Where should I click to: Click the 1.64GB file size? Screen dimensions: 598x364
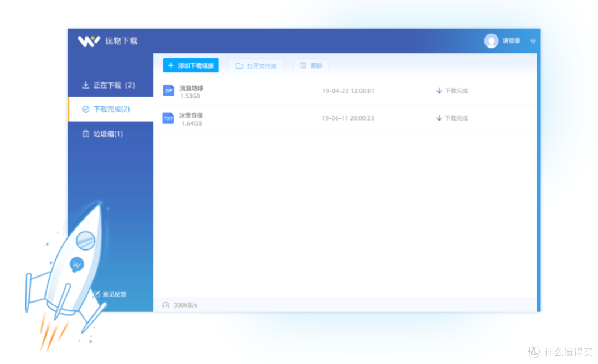coord(192,123)
